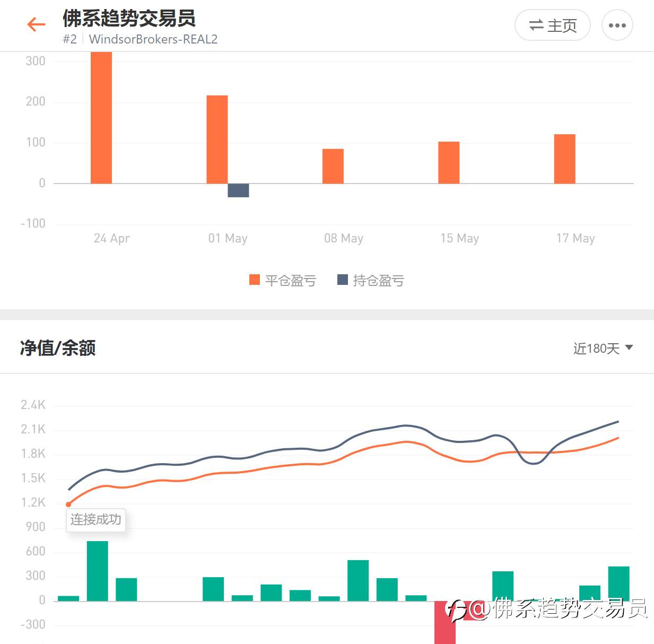Toggle the 平仓盈亏 legend series
This screenshot has height=644, width=654.
pos(283,280)
